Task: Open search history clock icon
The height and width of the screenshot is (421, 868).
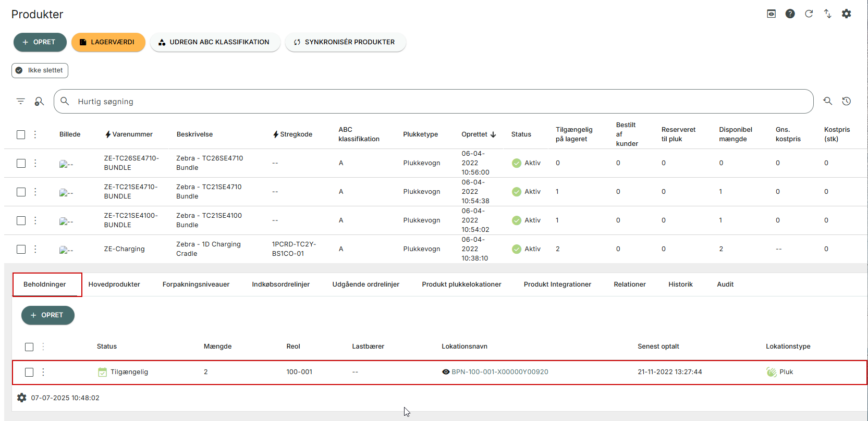Action: coord(846,101)
